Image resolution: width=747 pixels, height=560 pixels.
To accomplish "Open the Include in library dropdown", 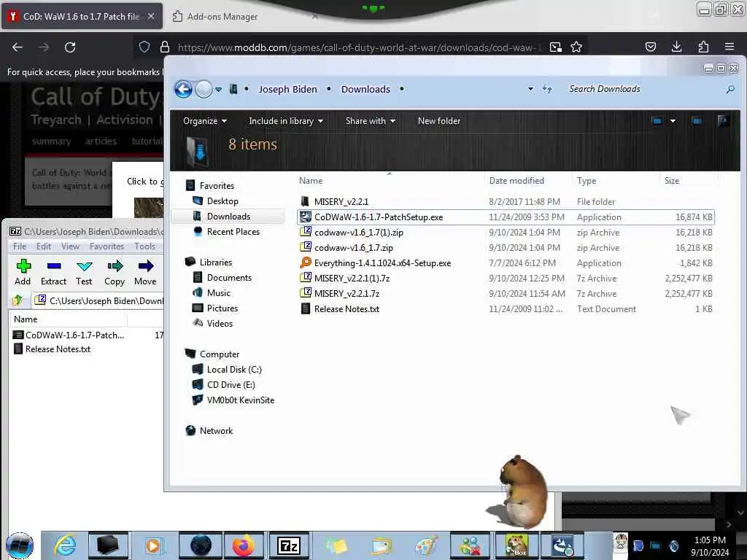I will (286, 121).
